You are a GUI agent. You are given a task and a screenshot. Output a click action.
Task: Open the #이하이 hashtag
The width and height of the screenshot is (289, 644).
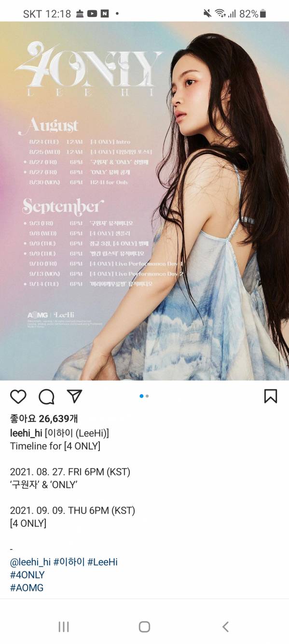[69, 562]
